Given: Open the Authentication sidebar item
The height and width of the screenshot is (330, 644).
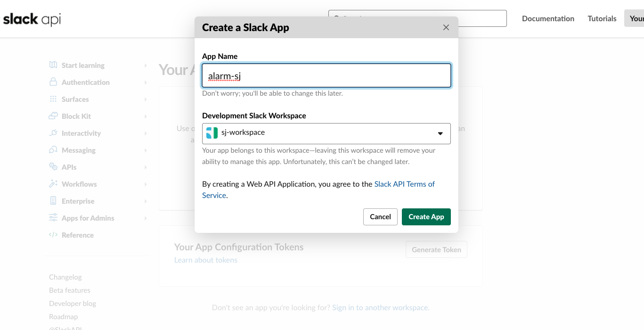Looking at the screenshot, I should coord(86,82).
